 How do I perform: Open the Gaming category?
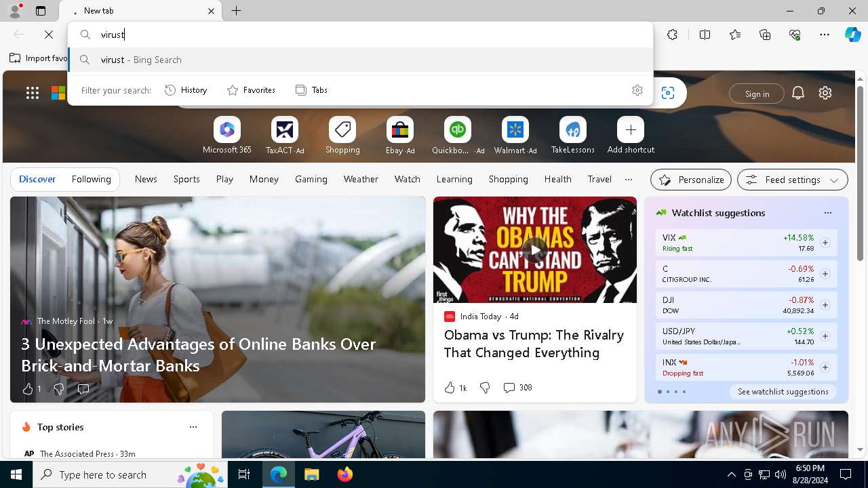[311, 179]
